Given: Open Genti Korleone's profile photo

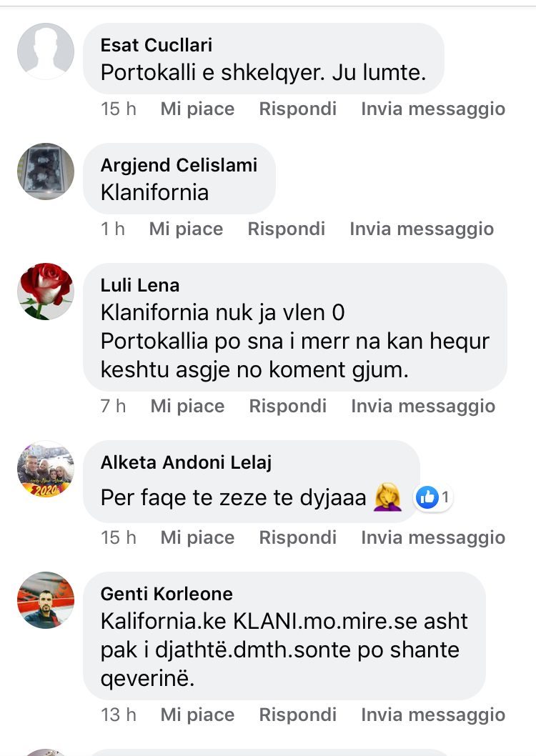Looking at the screenshot, I should point(46,600).
